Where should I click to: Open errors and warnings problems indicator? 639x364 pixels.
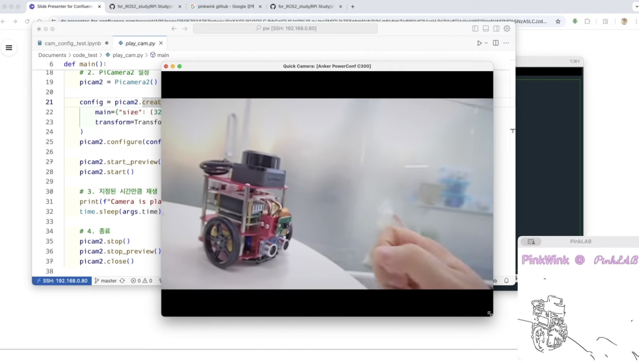pos(141,281)
